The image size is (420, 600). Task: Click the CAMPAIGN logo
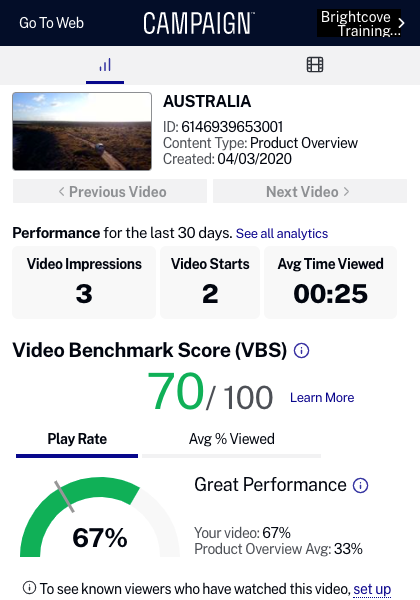pos(199,23)
